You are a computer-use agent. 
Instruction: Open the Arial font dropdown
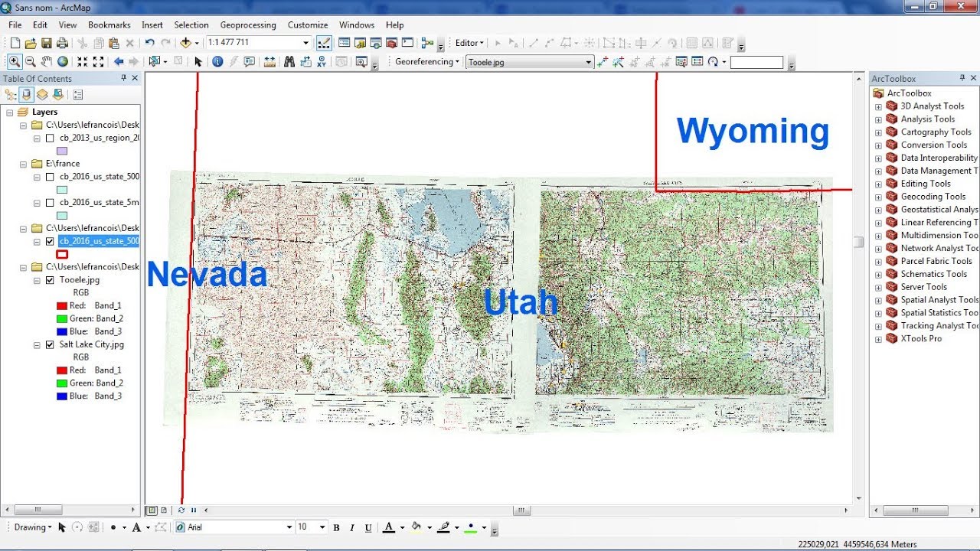click(x=289, y=527)
